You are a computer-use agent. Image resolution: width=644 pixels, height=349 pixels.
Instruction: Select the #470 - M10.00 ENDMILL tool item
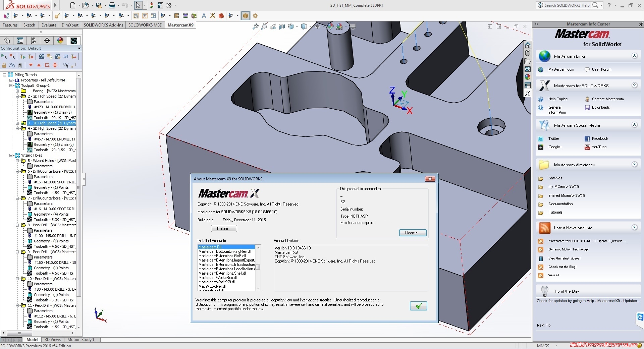pos(55,107)
